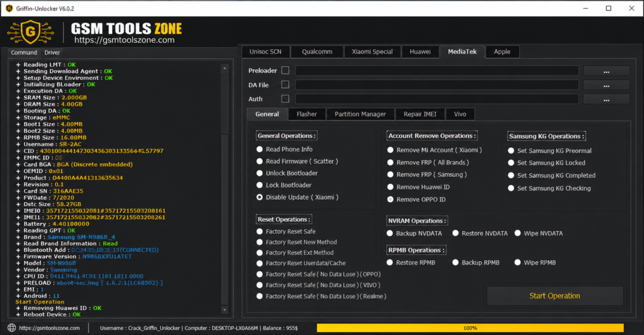Select Remove OPPO ID option
This screenshot has width=644, height=335.
point(390,200)
